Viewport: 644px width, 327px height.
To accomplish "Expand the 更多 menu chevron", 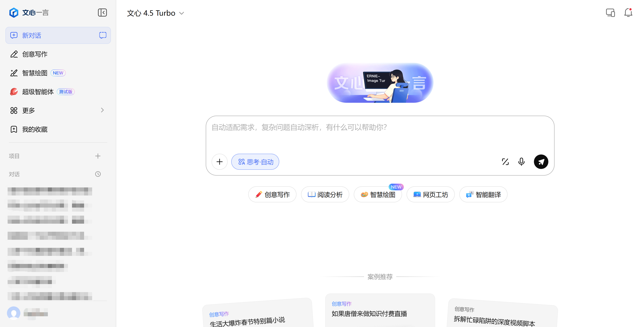I will (102, 110).
